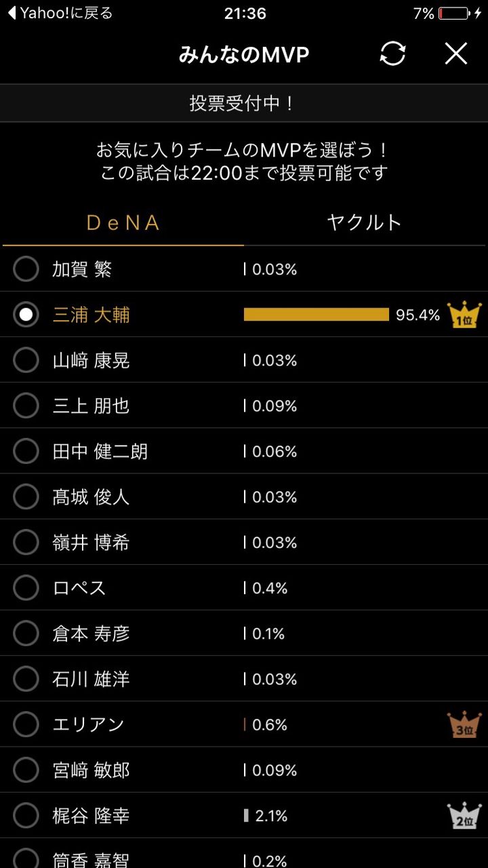This screenshot has height=868, width=488.
Task: Pick 筒香 嘉智 radio button
Action: point(26,858)
